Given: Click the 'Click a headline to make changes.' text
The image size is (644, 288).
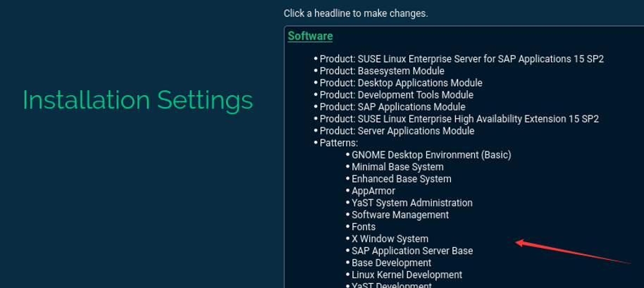Looking at the screenshot, I should (x=356, y=13).
